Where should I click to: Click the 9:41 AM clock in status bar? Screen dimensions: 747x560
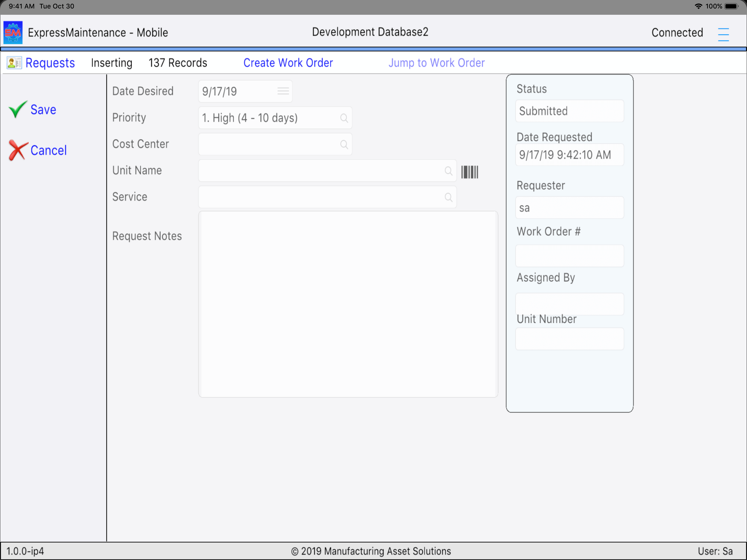click(22, 6)
